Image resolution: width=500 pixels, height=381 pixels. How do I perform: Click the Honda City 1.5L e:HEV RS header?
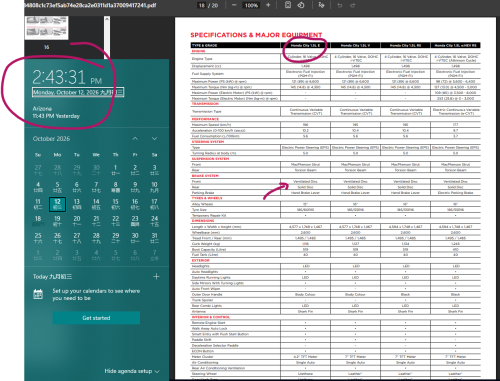click(455, 45)
